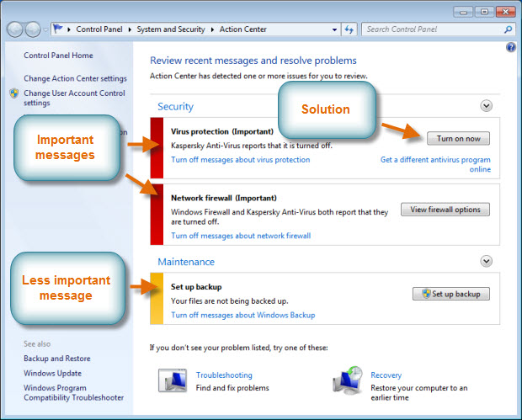Click the Windows Update link
The image size is (522, 420).
[52, 373]
